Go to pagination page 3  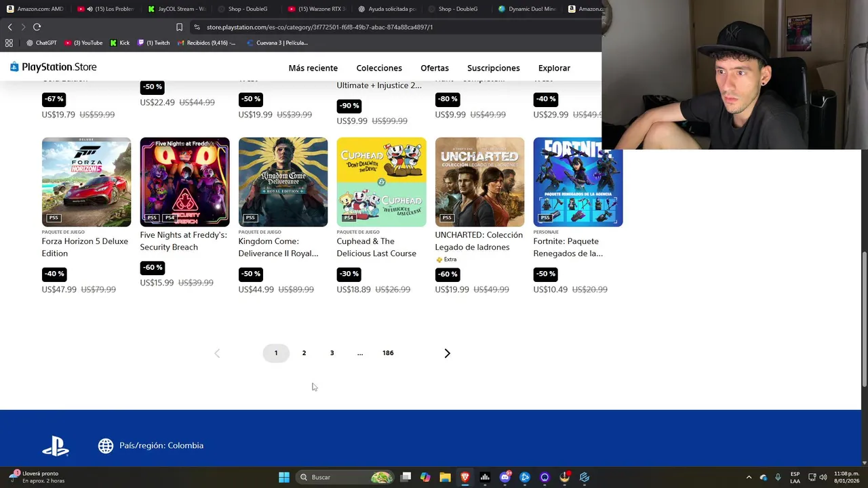(x=332, y=353)
